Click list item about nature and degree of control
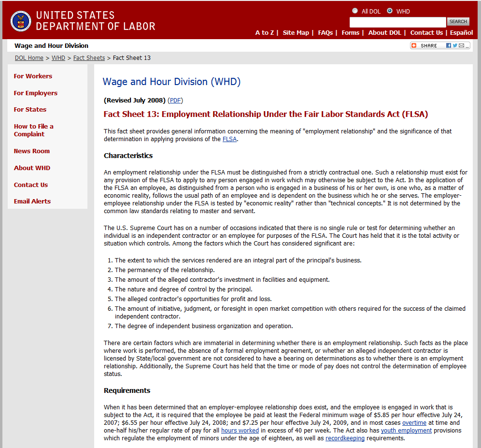 [x=184, y=289]
